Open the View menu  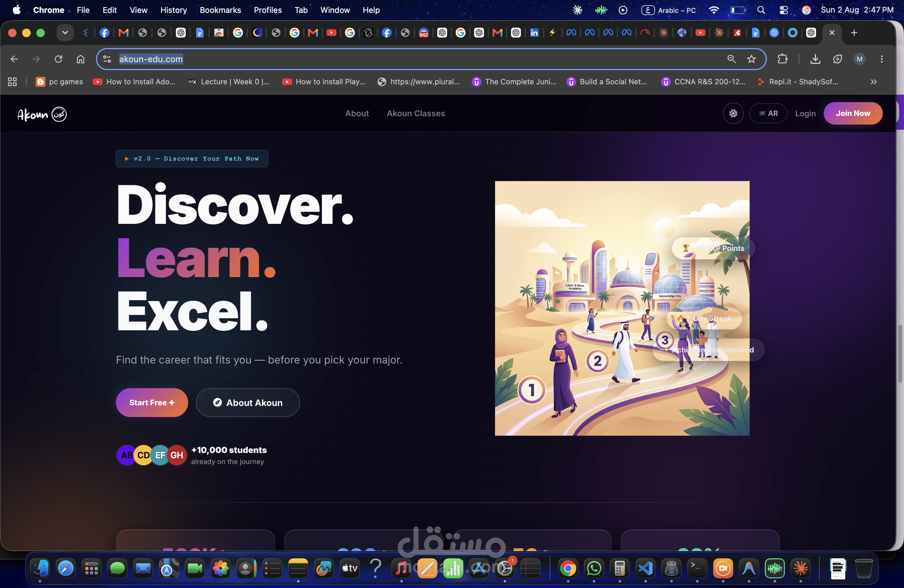pyautogui.click(x=138, y=10)
